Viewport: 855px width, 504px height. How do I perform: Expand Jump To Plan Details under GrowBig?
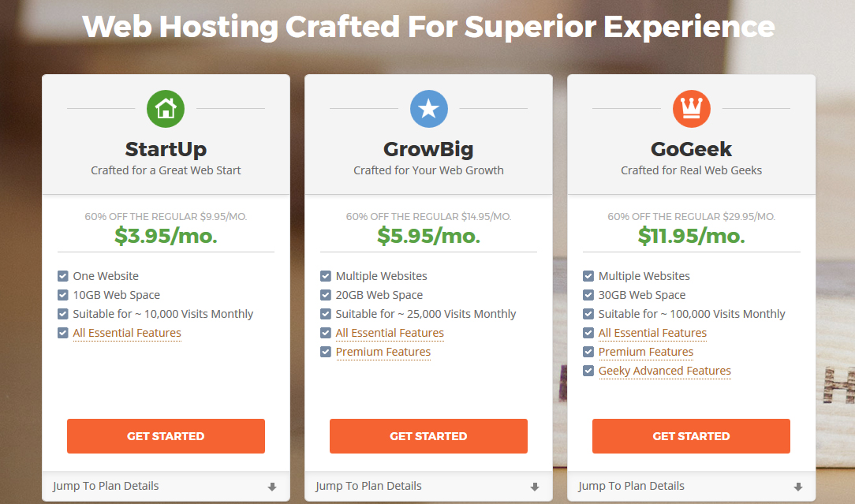point(428,486)
